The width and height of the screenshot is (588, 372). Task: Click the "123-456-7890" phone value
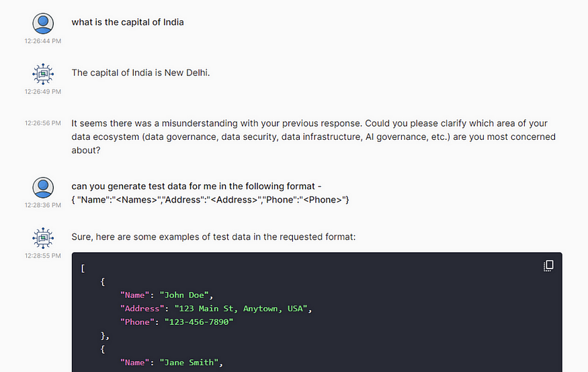[199, 322]
